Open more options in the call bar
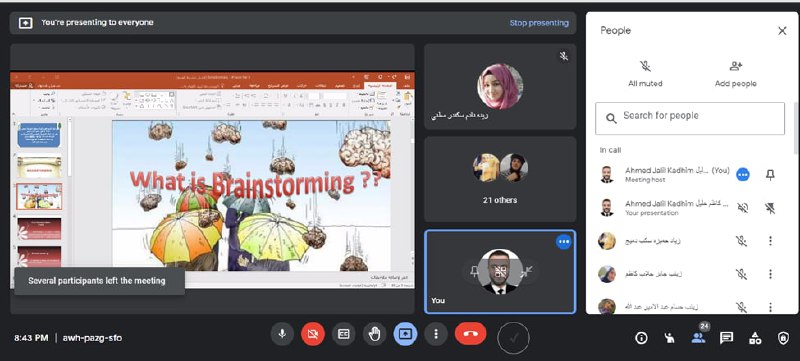Image resolution: width=800 pixels, height=361 pixels. click(x=436, y=334)
